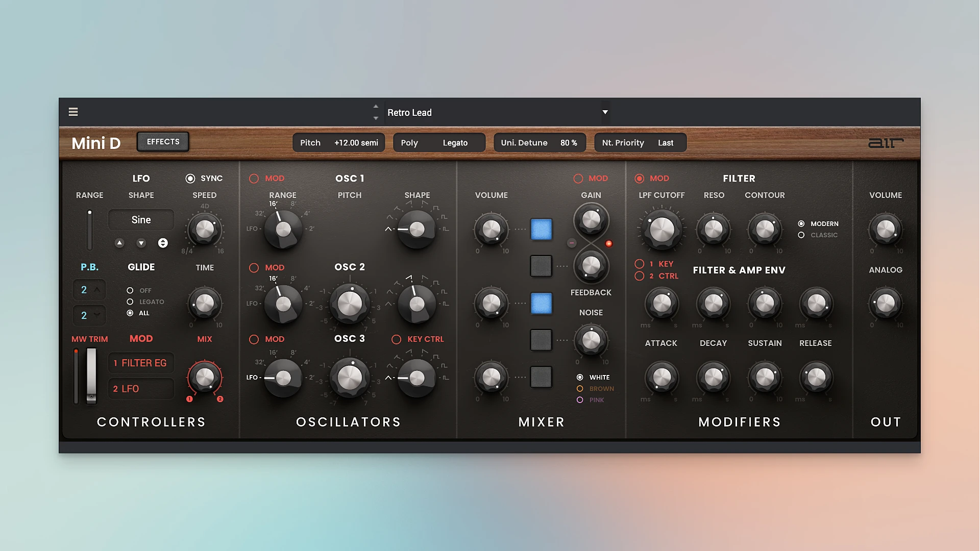Select ALL glide mode
This screenshot has height=551, width=980.
131,313
